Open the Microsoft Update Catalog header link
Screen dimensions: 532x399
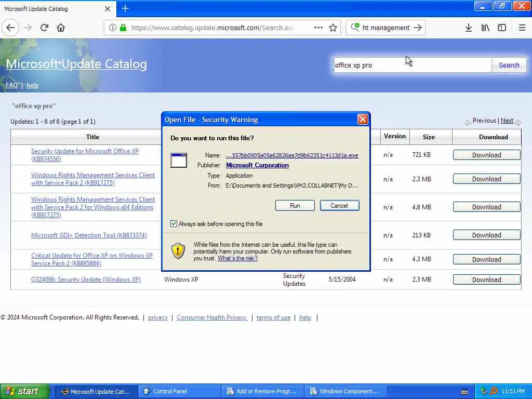click(76, 64)
